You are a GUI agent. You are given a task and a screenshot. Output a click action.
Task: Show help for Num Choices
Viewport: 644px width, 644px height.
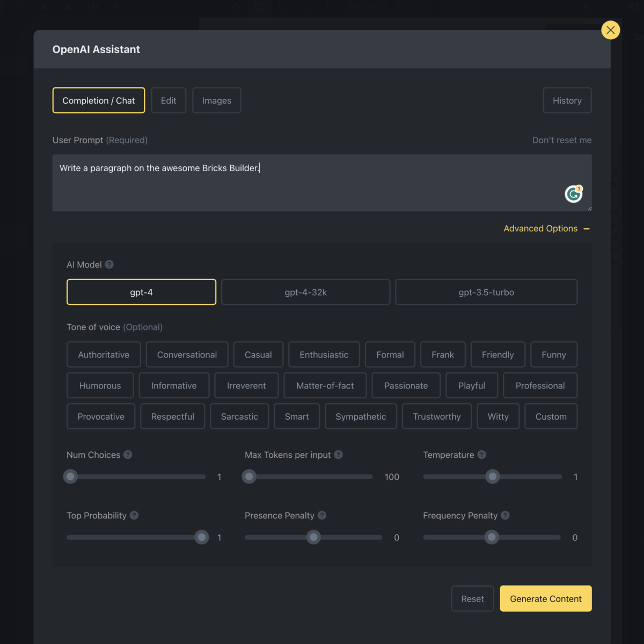(x=128, y=455)
